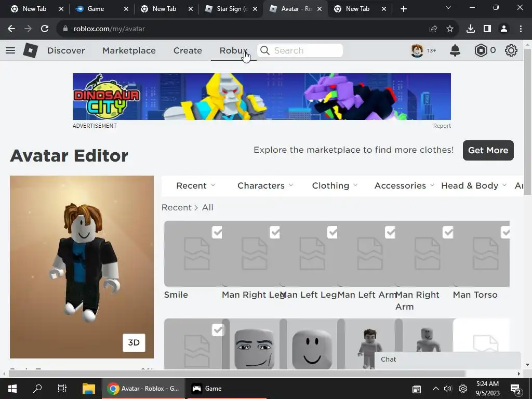
Task: Open the notifications bell
Action: [455, 50]
